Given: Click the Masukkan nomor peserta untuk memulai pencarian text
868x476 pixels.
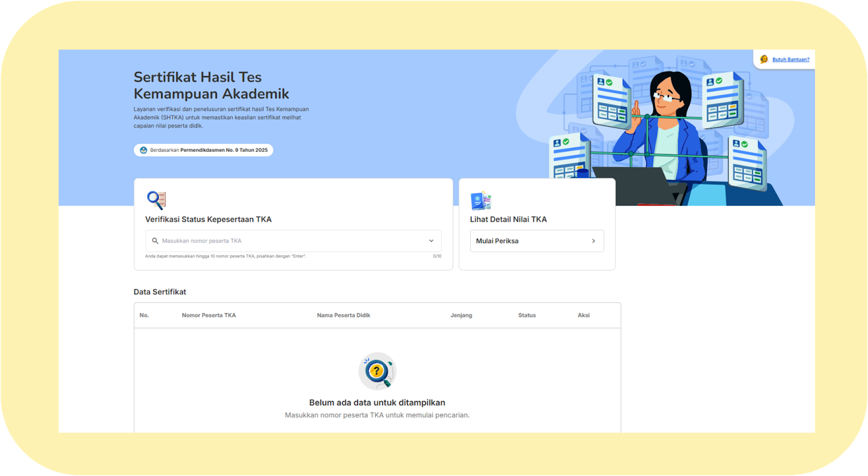Looking at the screenshot, I should [x=377, y=415].
